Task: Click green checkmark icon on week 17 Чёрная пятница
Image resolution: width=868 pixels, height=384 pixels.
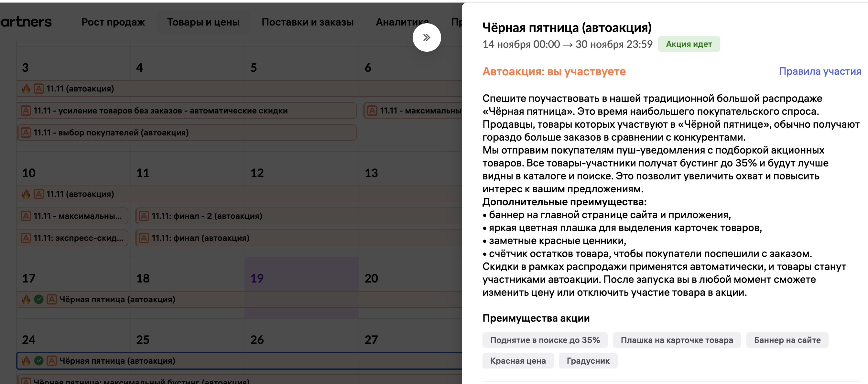Action: (39, 299)
